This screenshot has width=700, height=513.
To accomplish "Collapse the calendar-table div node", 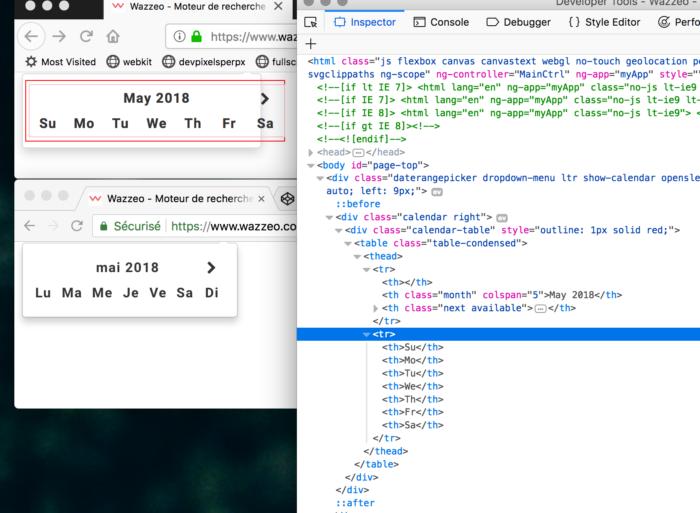I will tap(339, 230).
